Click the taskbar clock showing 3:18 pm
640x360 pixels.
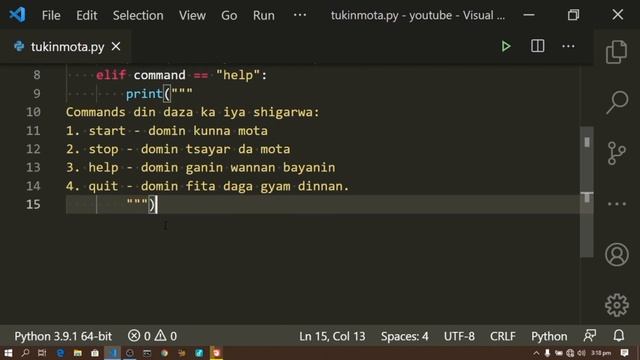(x=601, y=353)
